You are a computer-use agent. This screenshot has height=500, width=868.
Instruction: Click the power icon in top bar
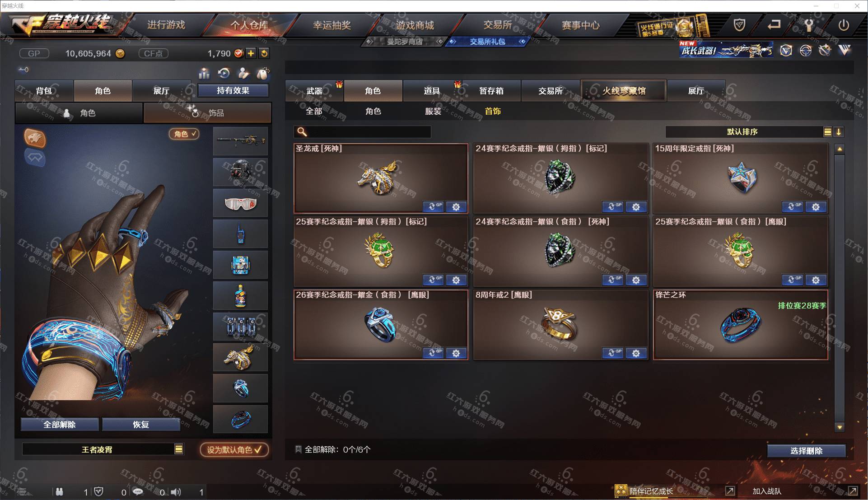[x=844, y=25]
